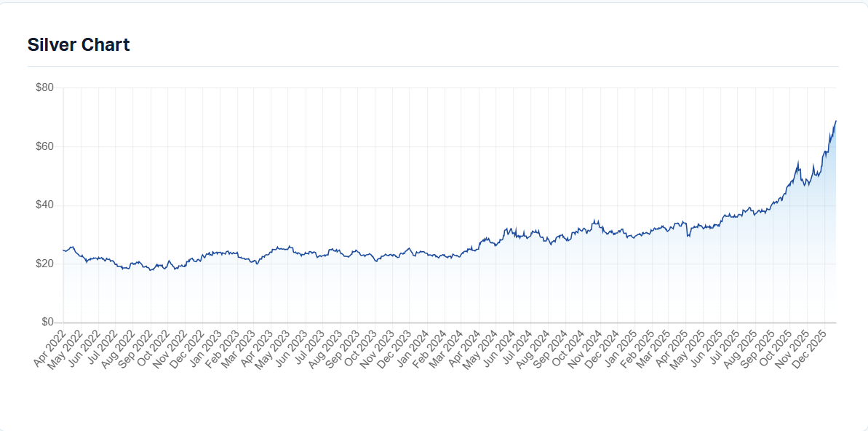Click the Silver Chart title
The width and height of the screenshot is (868, 431).
click(79, 44)
